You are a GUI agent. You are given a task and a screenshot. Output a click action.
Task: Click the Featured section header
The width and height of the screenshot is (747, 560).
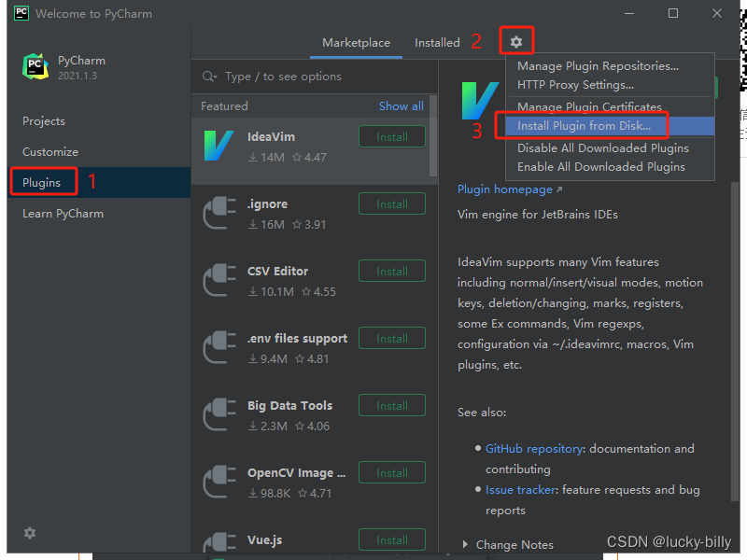coord(224,106)
